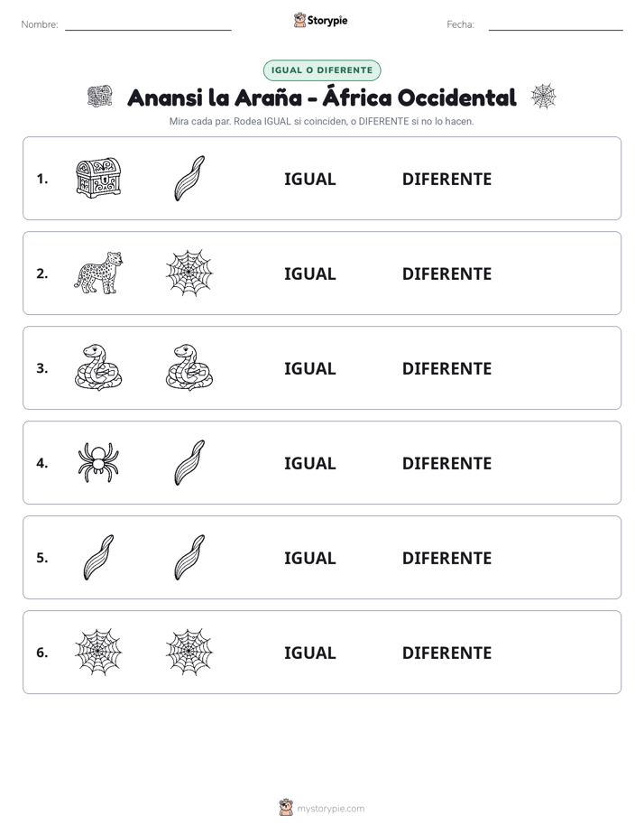This screenshot has height=834, width=644.
Task: Click the IGUAL O DIFERENTE badge
Action: 322,70
